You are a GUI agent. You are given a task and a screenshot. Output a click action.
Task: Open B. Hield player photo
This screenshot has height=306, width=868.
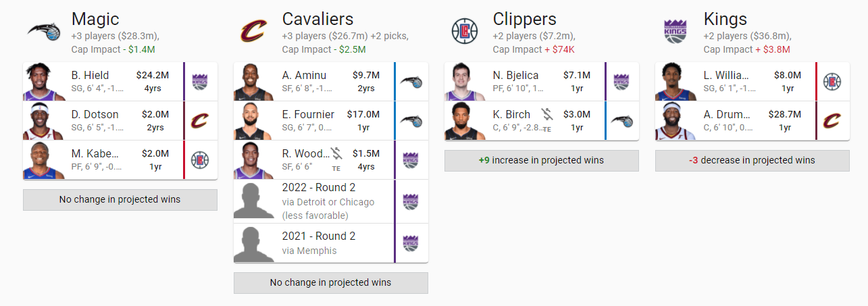tap(44, 82)
